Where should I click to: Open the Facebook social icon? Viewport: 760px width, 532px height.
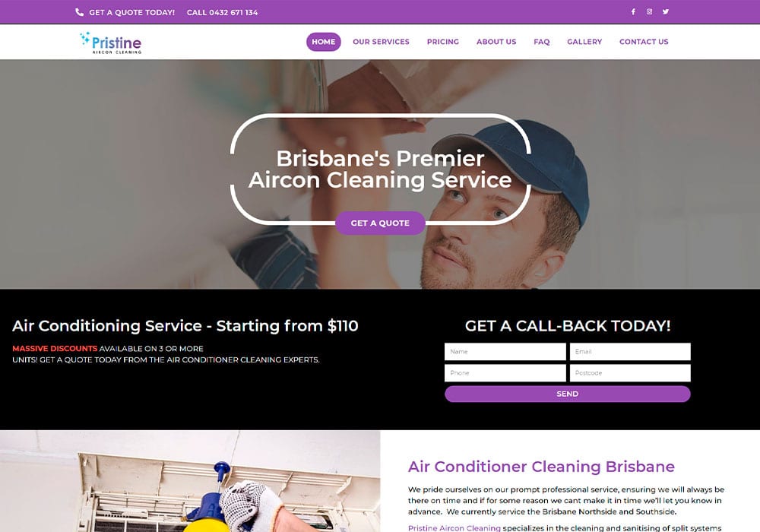point(633,11)
